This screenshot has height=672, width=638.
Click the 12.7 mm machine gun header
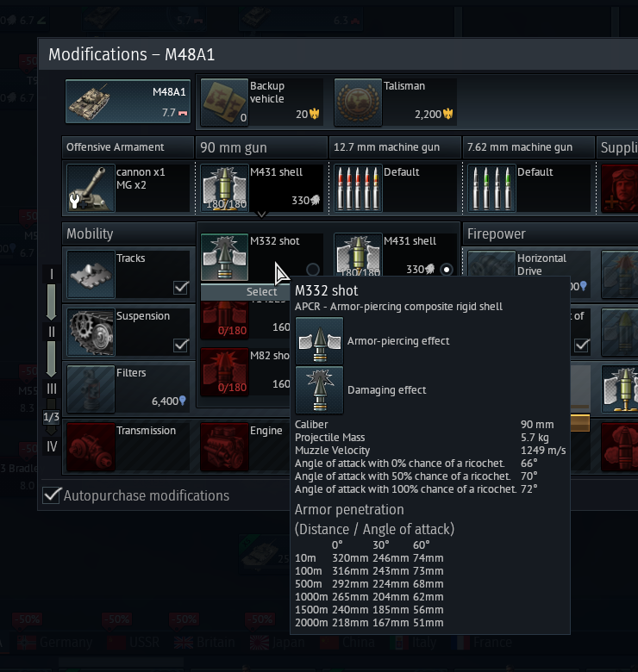pyautogui.click(x=395, y=147)
